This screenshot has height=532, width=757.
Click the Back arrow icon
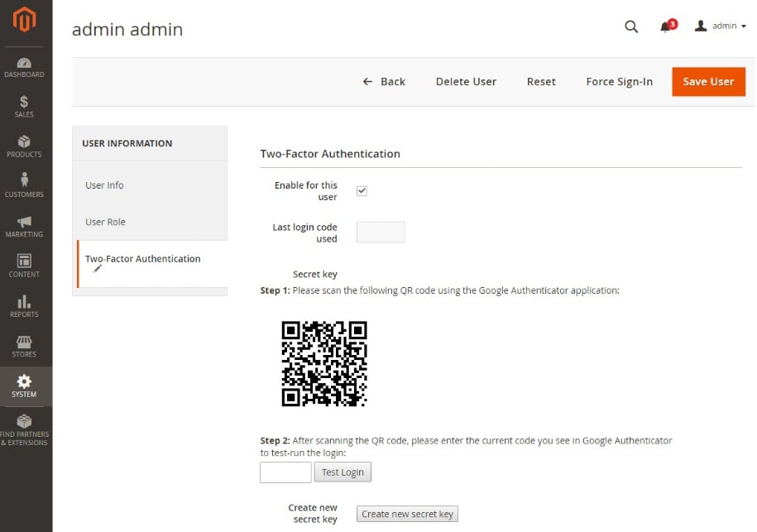coord(368,82)
